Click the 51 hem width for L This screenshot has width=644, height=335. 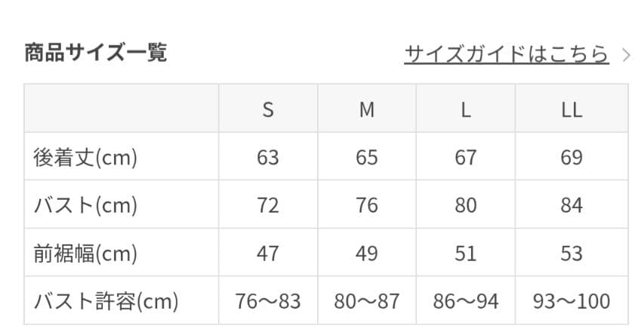[466, 253]
